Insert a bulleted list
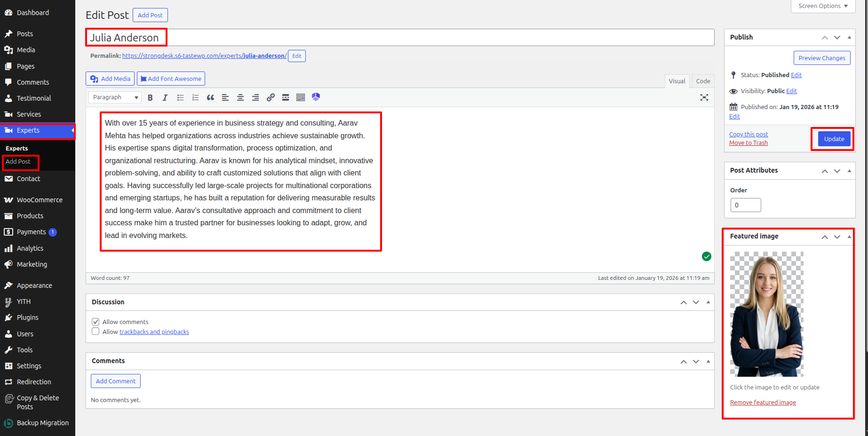Viewport: 868px width, 436px height. tap(180, 97)
